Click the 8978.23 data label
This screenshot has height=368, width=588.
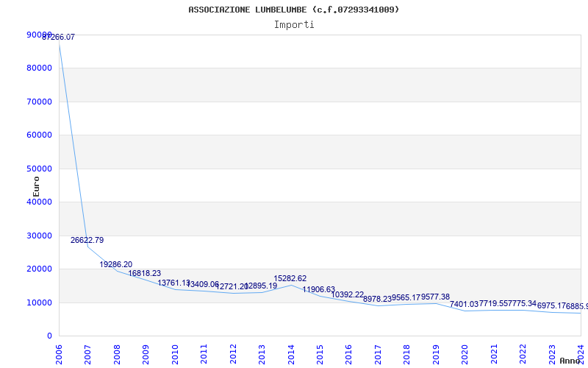point(377,300)
